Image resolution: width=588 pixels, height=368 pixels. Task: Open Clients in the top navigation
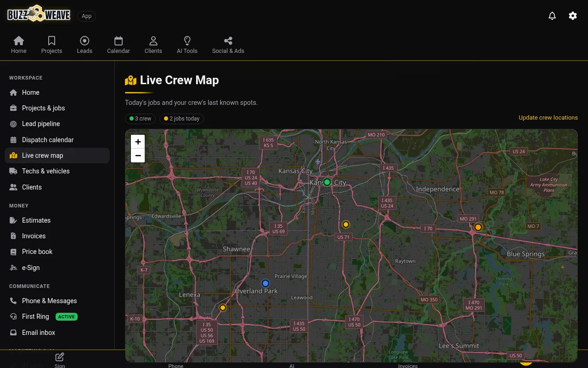(x=153, y=45)
